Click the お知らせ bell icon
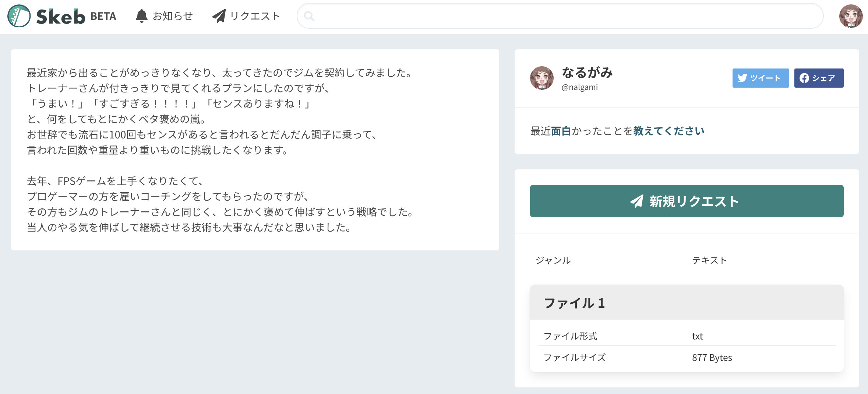This screenshot has width=868, height=394. tap(141, 16)
